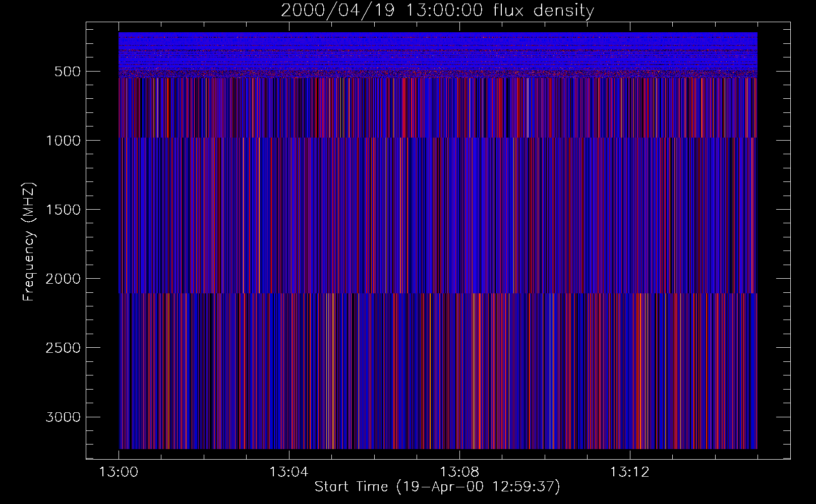This screenshot has width=816, height=504.
Task: Click the 13:08 time tick label
Action: click(x=459, y=472)
